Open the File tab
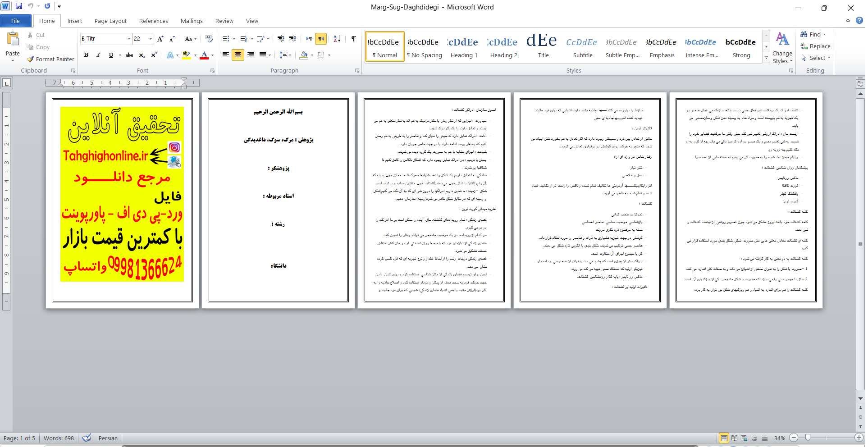This screenshot has width=868, height=447. [16, 21]
